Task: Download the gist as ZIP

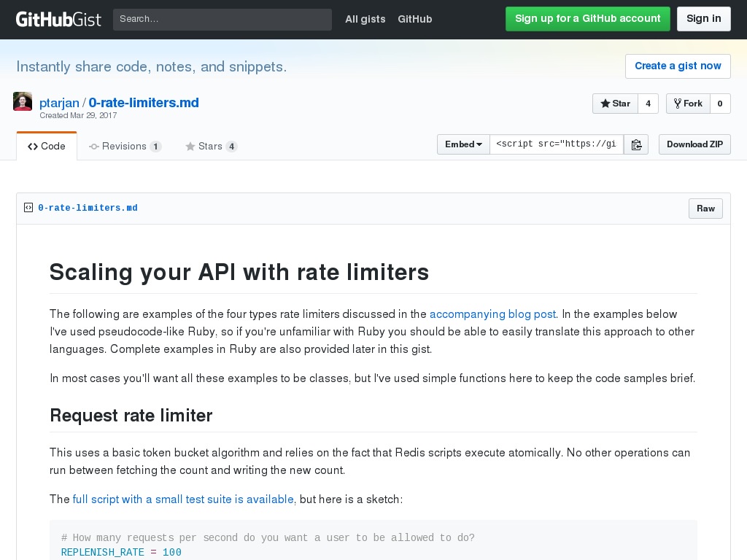Action: pyautogui.click(x=694, y=144)
